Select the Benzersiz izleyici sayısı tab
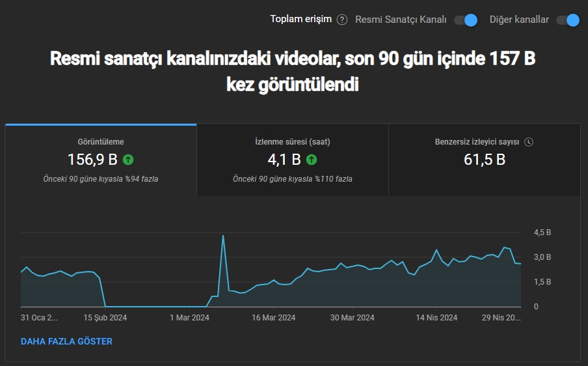Screen dimensions: 588x366 485,160
